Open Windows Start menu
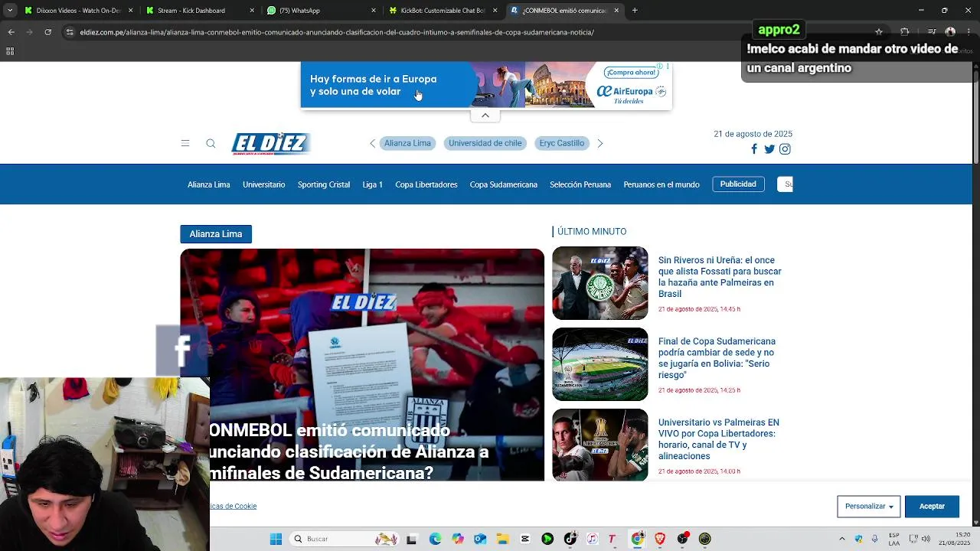 pyautogui.click(x=276, y=539)
